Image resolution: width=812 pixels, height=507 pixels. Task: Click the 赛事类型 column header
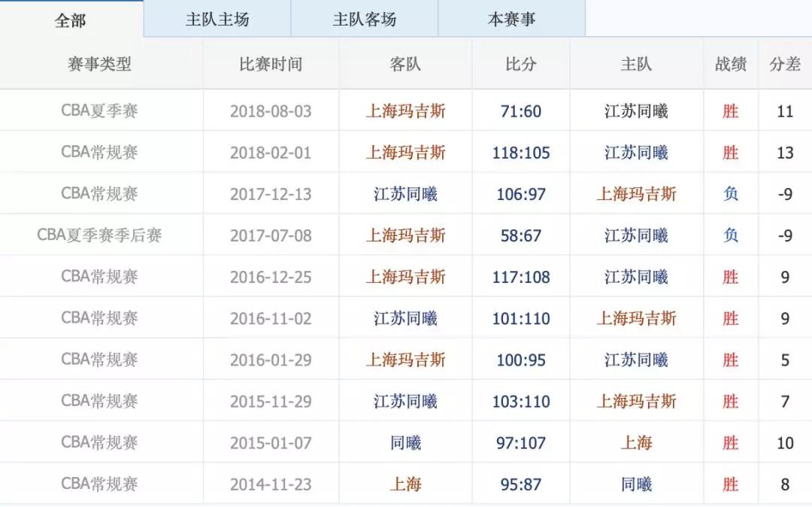click(100, 65)
